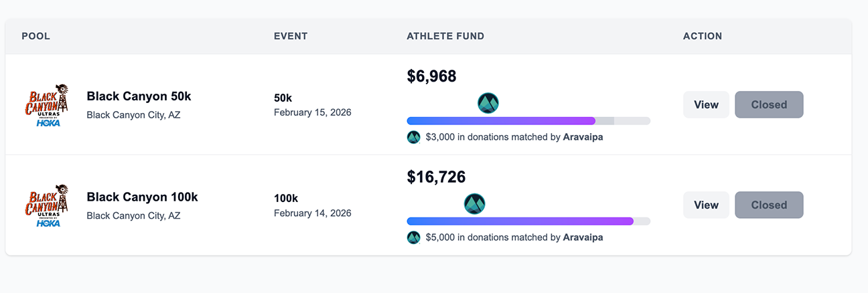The height and width of the screenshot is (293, 868).
Task: Click the Pool column header
Action: 36,36
